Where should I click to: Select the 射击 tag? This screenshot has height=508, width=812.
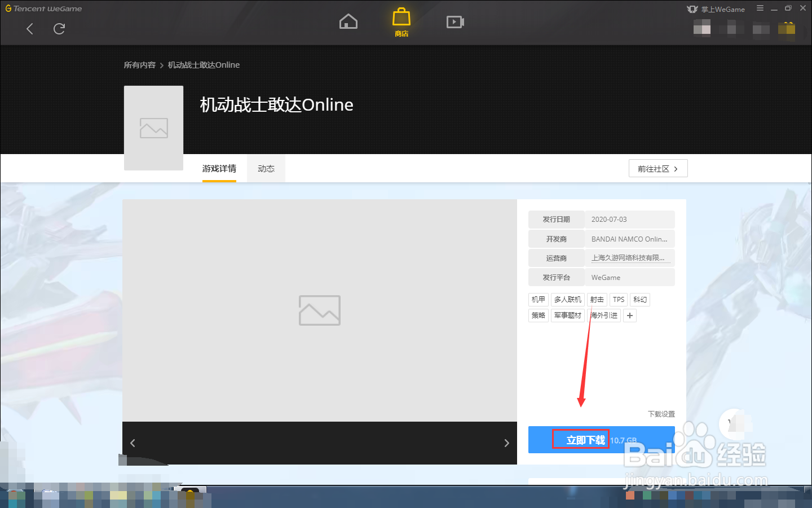click(x=597, y=300)
